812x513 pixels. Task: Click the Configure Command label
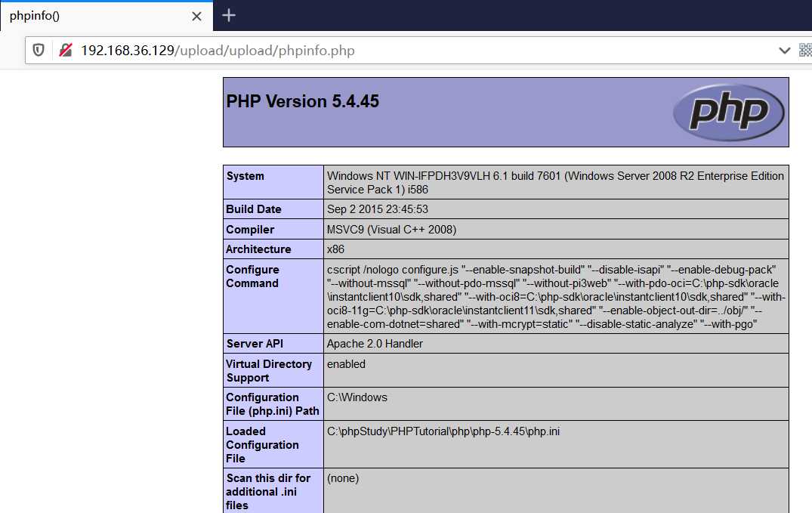click(x=253, y=277)
